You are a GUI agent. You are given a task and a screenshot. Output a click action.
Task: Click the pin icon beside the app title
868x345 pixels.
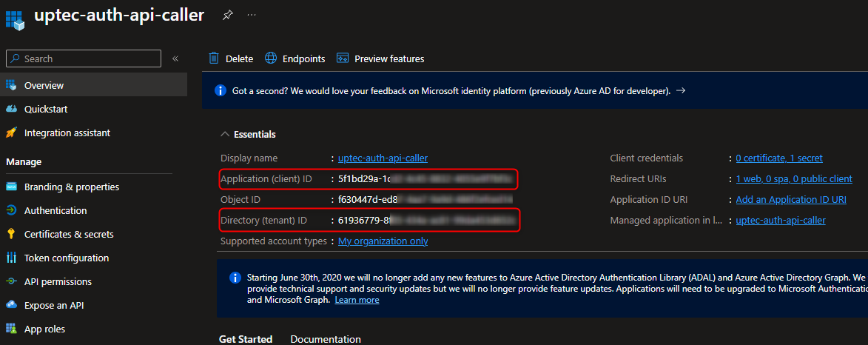coord(228,16)
